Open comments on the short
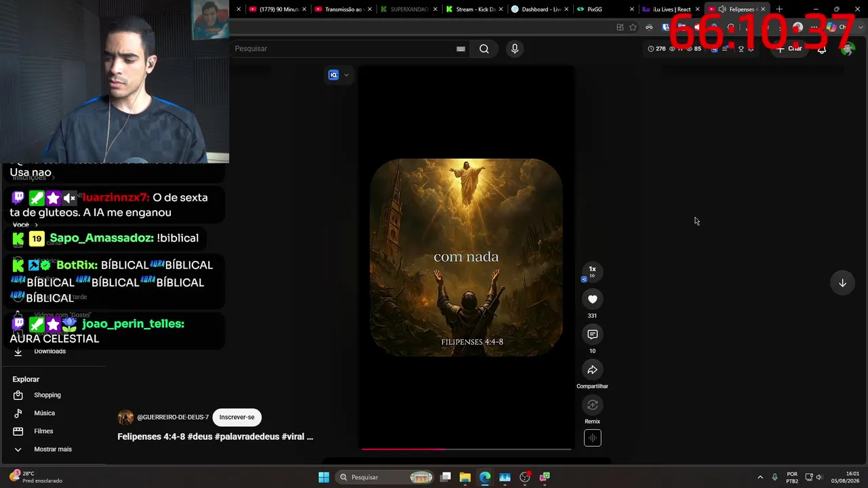Image resolution: width=868 pixels, height=488 pixels. pos(592,334)
